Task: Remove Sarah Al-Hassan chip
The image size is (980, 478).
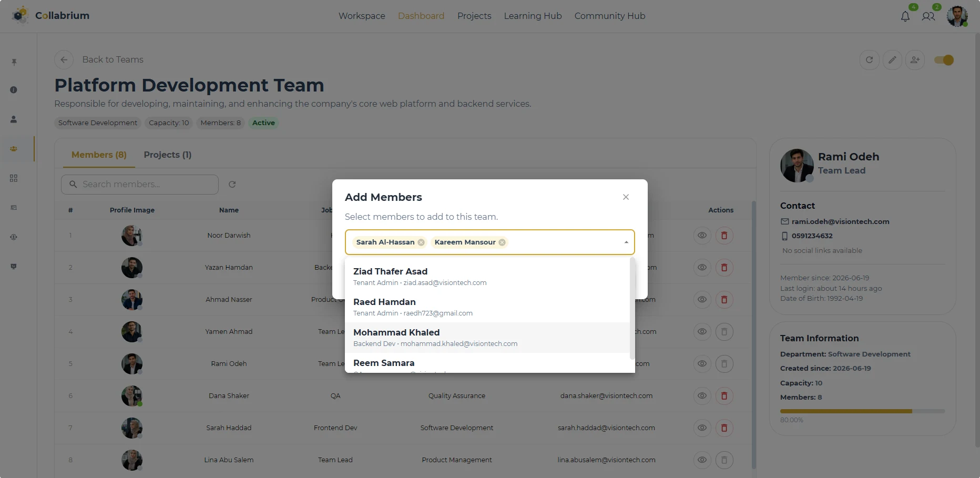Action: (x=421, y=242)
